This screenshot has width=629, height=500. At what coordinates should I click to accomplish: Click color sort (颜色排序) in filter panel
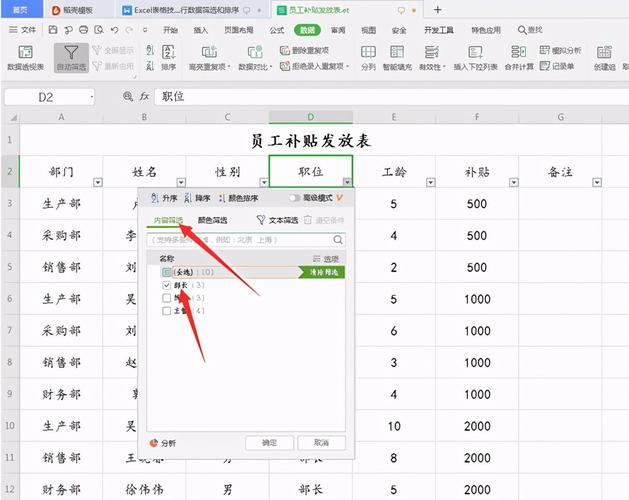click(238, 198)
